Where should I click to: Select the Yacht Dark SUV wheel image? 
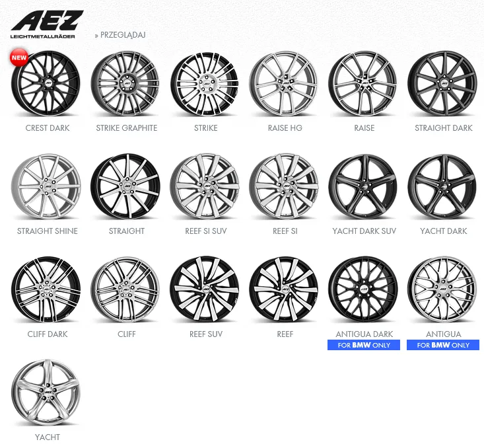point(363,186)
